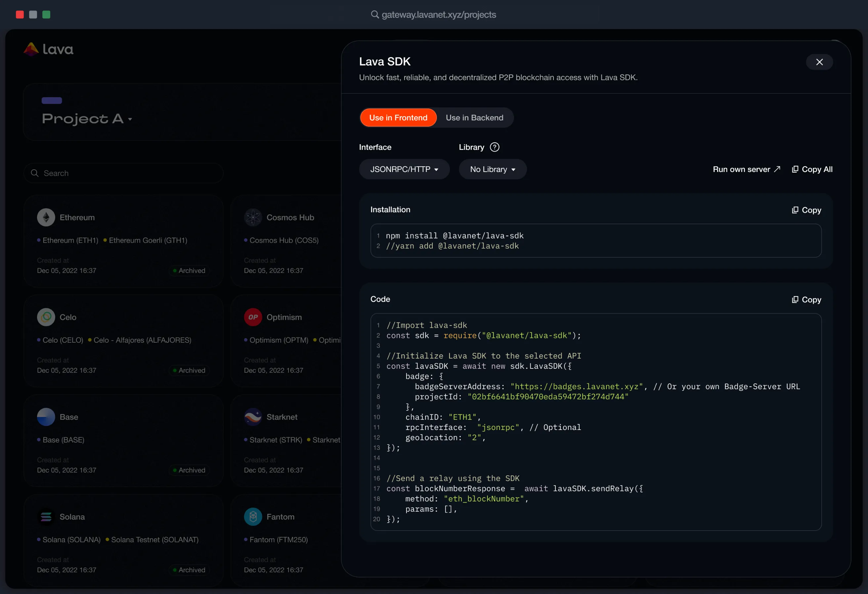Click the Solana chain icon
The image size is (868, 594).
[46, 517]
